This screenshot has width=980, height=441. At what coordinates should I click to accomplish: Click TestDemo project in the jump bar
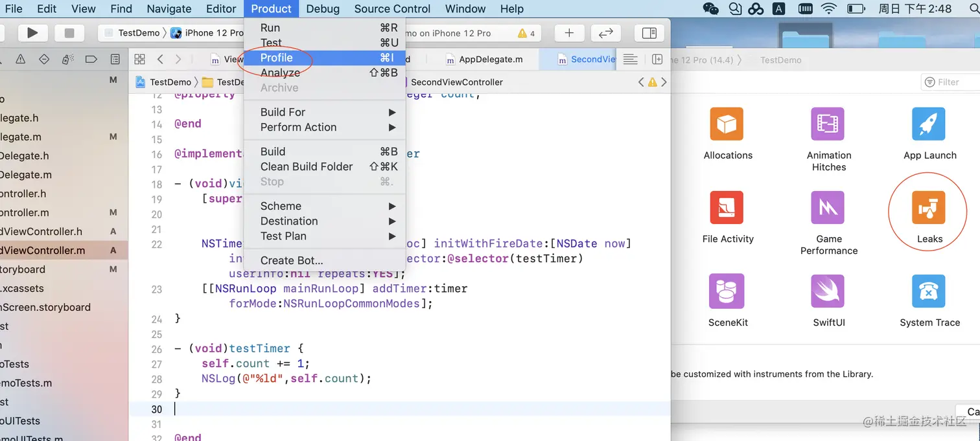pyautogui.click(x=164, y=82)
